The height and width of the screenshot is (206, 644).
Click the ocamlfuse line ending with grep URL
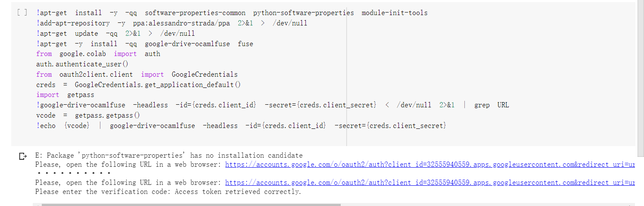pyautogui.click(x=273, y=105)
